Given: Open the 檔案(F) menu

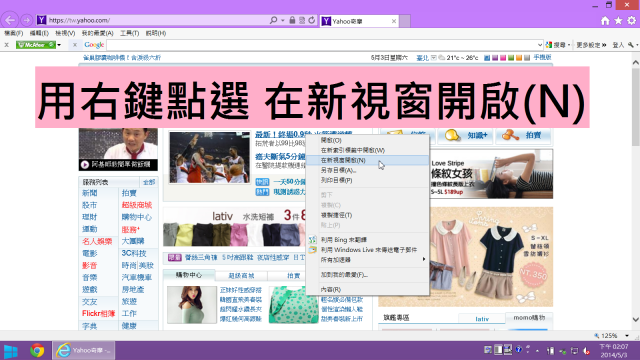Looking at the screenshot, I should pyautogui.click(x=13, y=33).
